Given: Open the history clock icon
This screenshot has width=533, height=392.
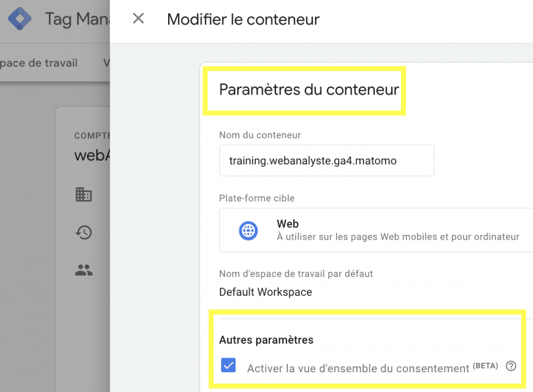Looking at the screenshot, I should pos(83,232).
